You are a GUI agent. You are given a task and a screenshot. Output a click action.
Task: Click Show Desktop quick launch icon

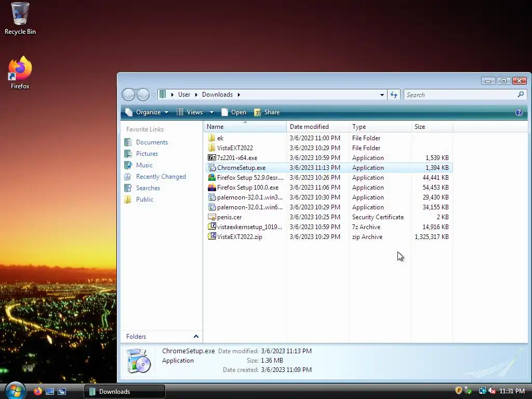point(50,391)
